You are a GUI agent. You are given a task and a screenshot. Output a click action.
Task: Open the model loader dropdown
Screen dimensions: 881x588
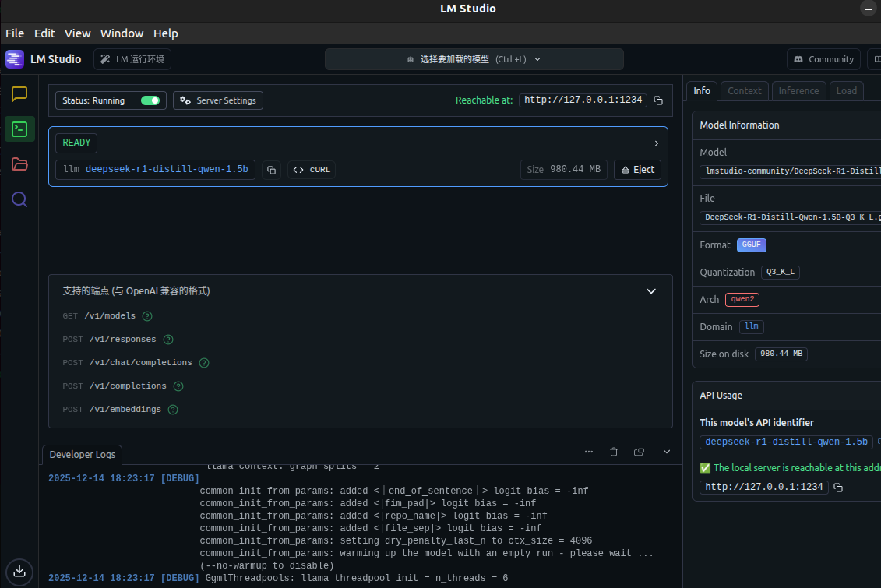(x=474, y=59)
